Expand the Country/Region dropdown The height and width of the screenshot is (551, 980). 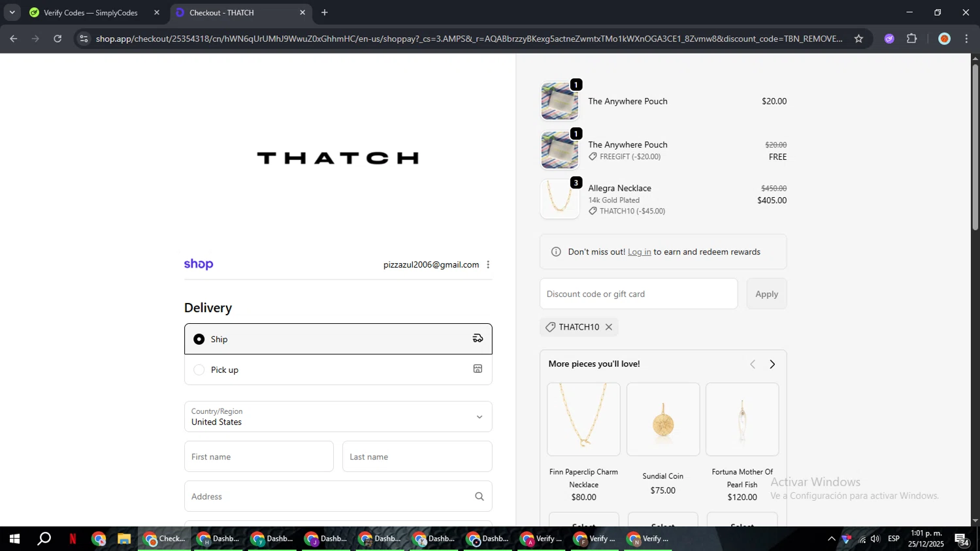pos(338,417)
